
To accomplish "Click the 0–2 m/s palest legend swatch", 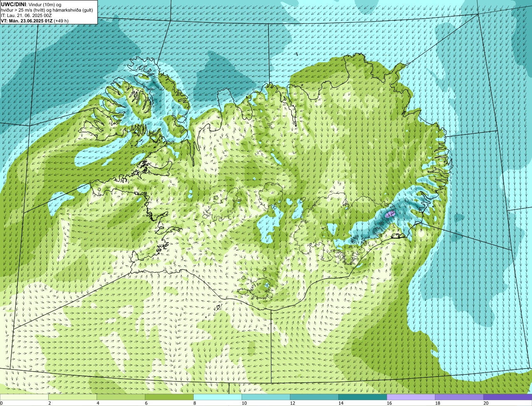I will point(24,397).
